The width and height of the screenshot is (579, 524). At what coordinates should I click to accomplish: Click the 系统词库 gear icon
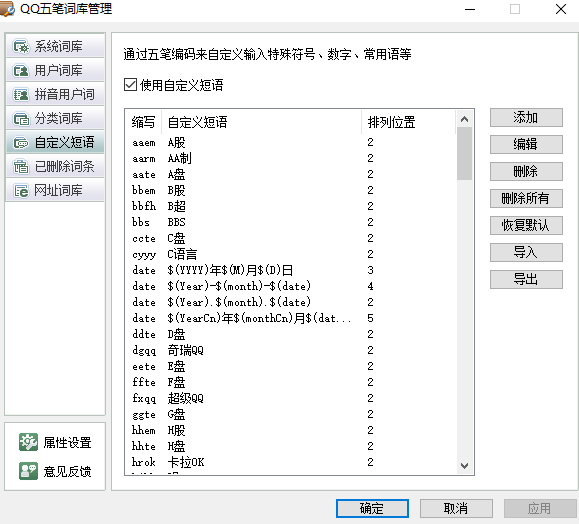click(21, 47)
